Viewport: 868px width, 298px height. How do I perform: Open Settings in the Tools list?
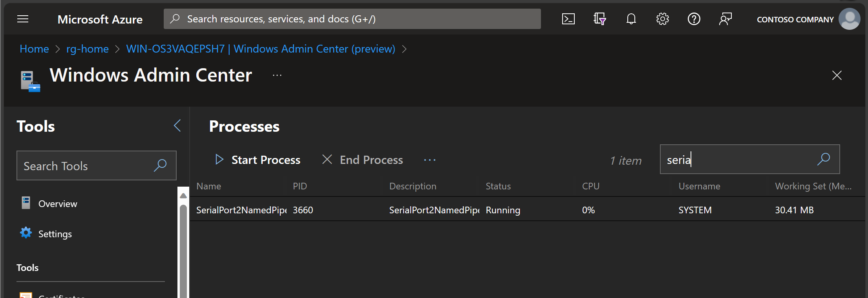(x=55, y=234)
